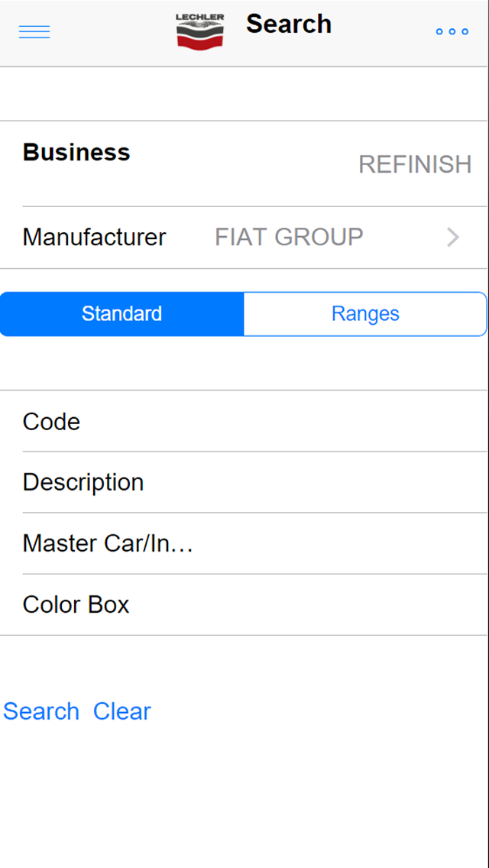This screenshot has height=868, width=489.
Task: Open the hamburger navigation menu
Action: point(34,31)
